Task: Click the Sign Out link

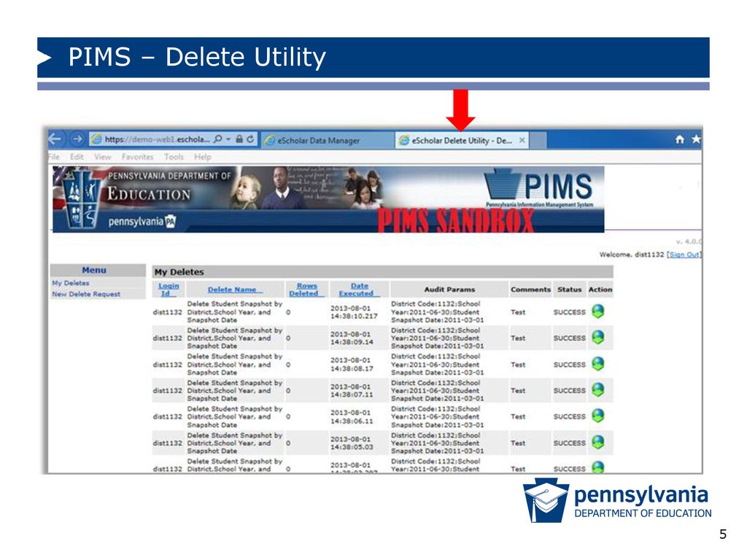Action: click(684, 254)
